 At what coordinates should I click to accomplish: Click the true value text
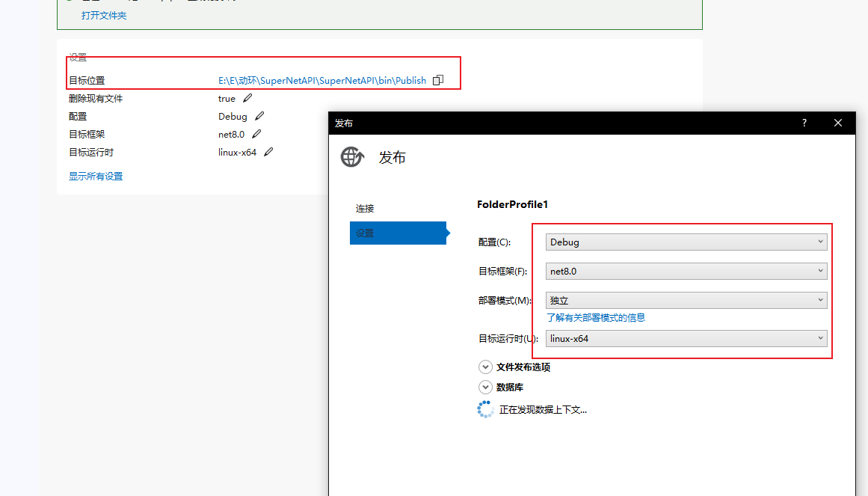coord(227,99)
